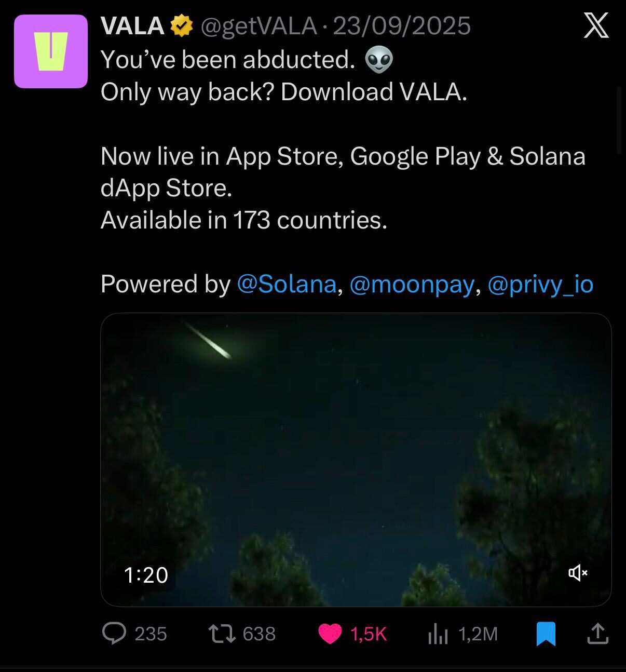Click the alien emoji in the tweet
The image size is (626, 672).
click(379, 60)
